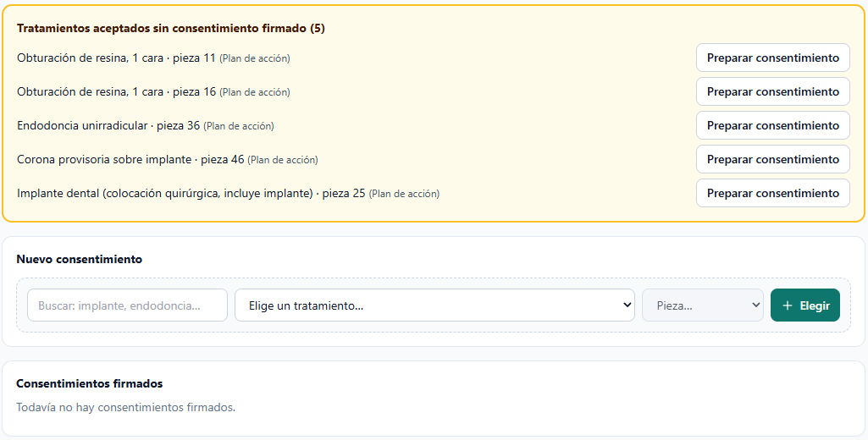The width and height of the screenshot is (868, 440).
Task: Prepare consent for Implante dental pieza 25
Action: [773, 193]
